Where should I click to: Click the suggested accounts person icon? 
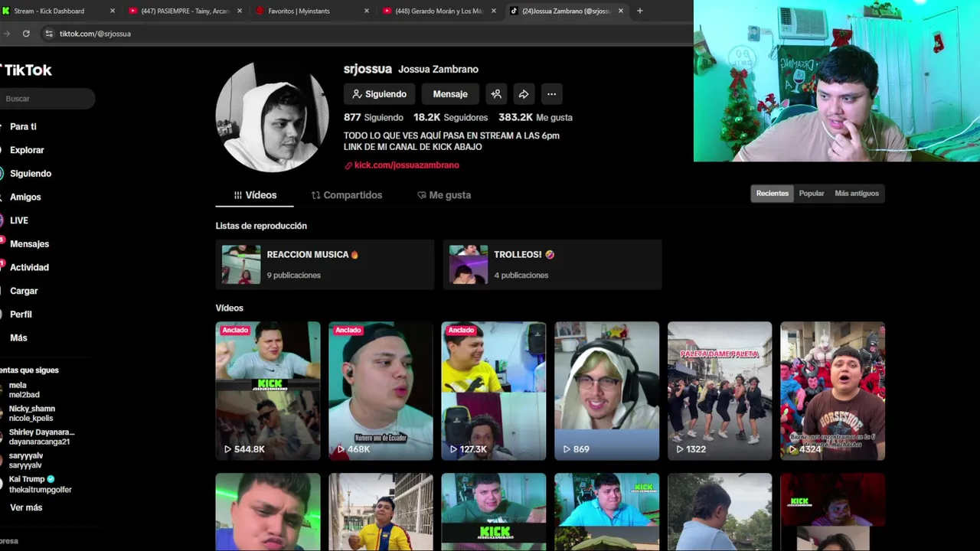[496, 94]
